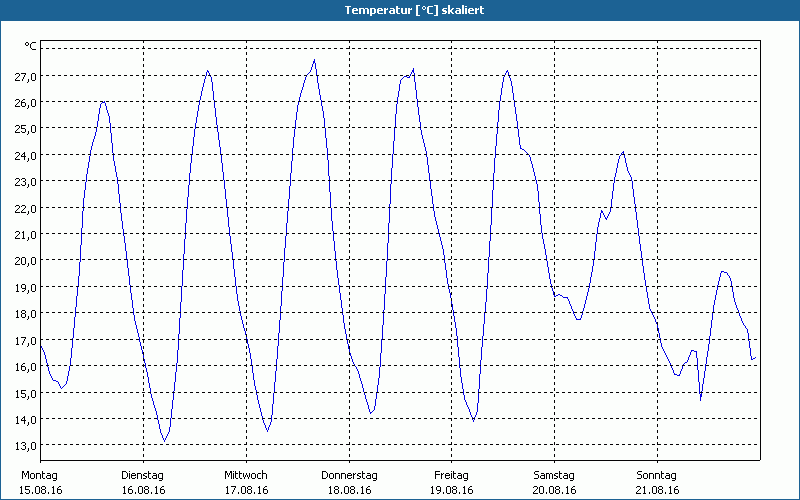800x500 pixels.
Task: Click the date 20.08.16 on the axis
Action: click(553, 490)
